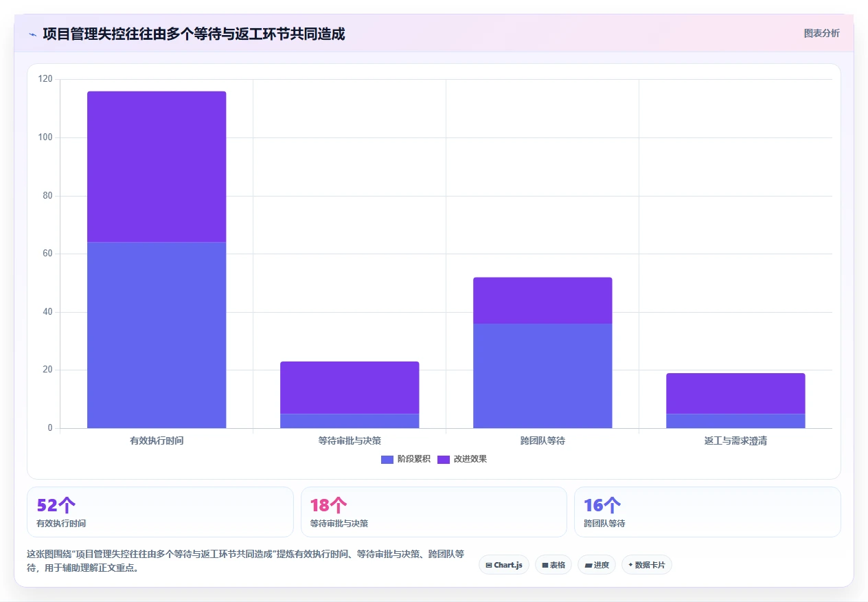
Task: Select the 52个 有效执行时间 data card
Action: tap(160, 512)
